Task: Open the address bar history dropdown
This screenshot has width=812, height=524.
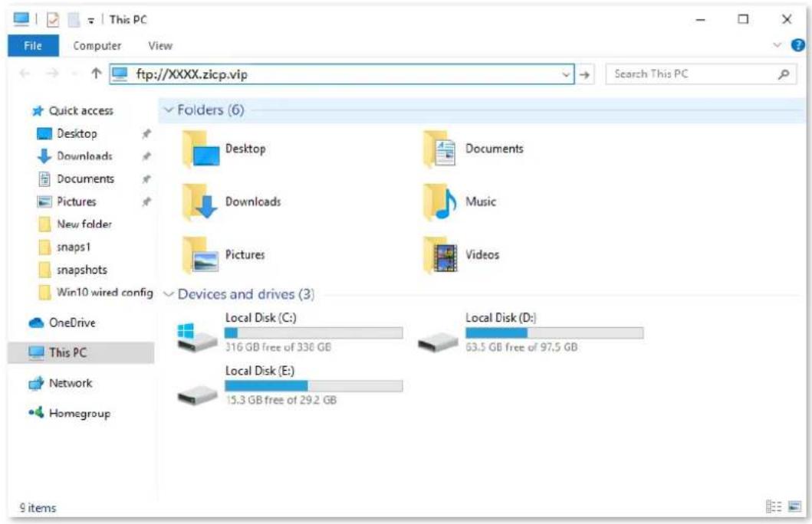Action: (566, 74)
